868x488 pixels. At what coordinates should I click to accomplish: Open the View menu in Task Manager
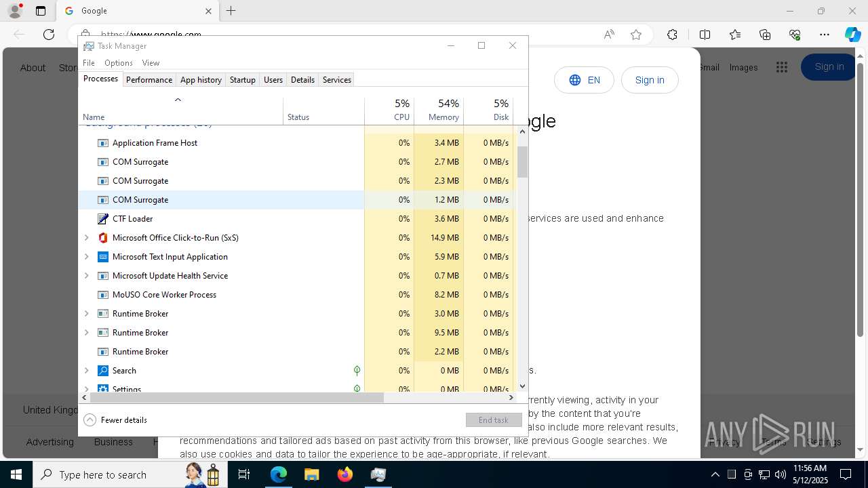(151, 63)
